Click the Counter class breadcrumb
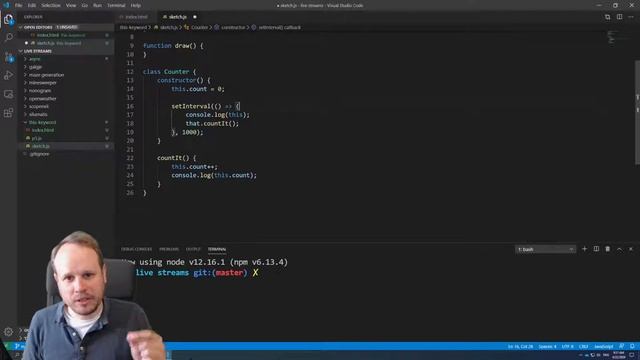This screenshot has height=360, width=640. pyautogui.click(x=199, y=27)
